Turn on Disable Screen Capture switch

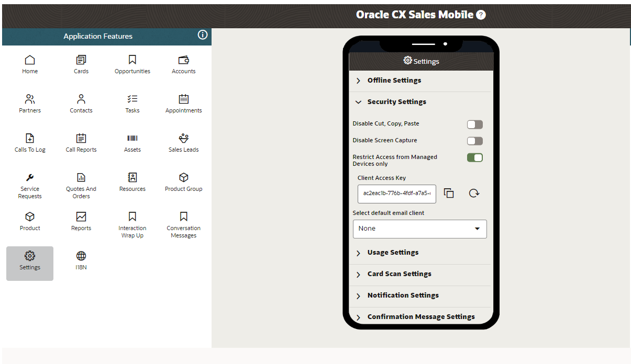click(x=475, y=141)
